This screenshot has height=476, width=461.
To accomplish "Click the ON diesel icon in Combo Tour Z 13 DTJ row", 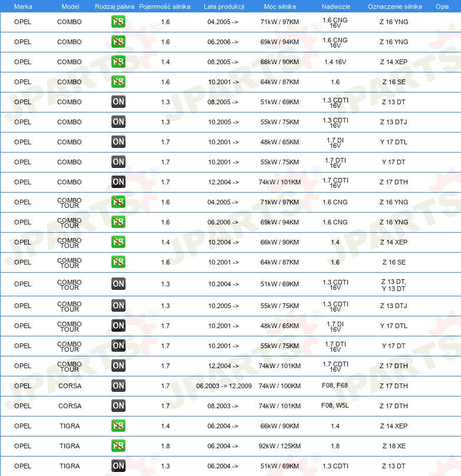I will (x=118, y=306).
